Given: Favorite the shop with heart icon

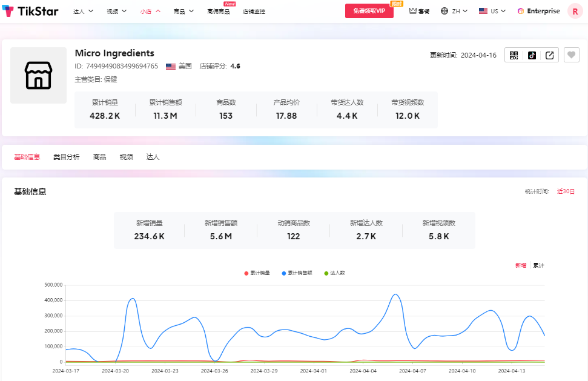Looking at the screenshot, I should coord(572,55).
